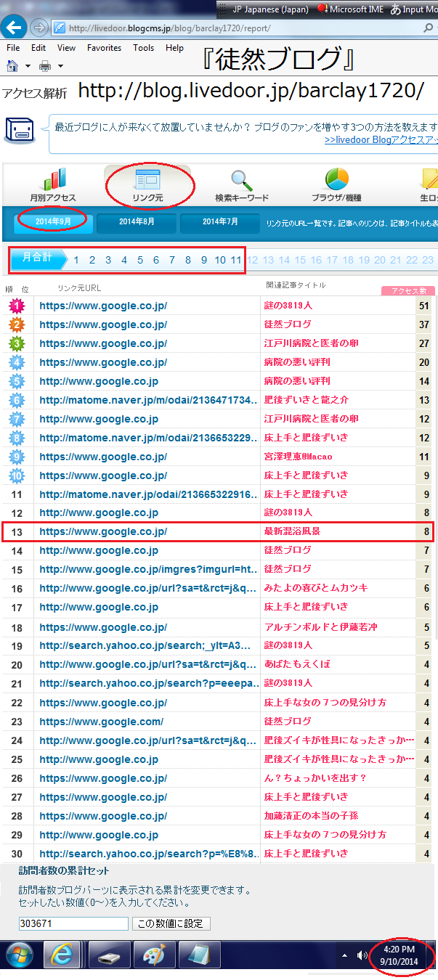Open the Home icon in command bar

coord(12,66)
